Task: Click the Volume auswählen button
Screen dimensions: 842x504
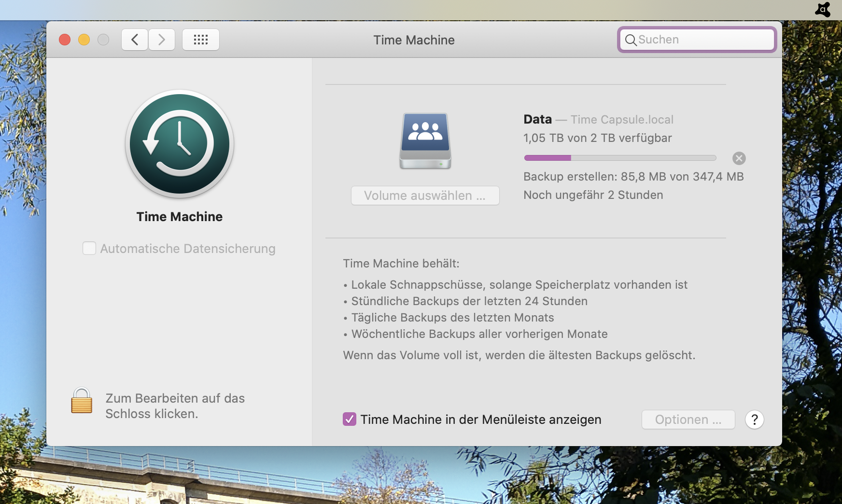Action: (x=425, y=196)
